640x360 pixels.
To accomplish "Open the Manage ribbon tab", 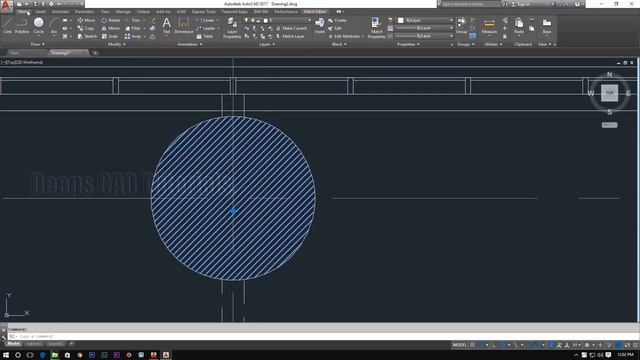I will [x=123, y=12].
